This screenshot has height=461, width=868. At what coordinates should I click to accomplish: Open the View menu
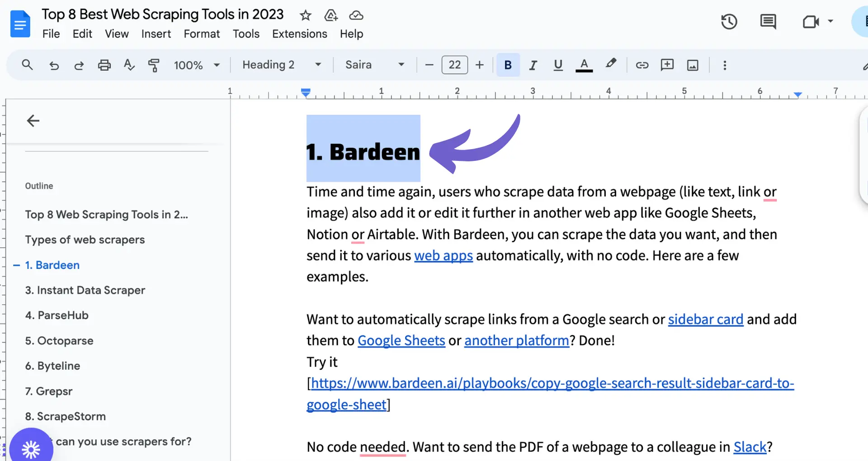tap(117, 34)
